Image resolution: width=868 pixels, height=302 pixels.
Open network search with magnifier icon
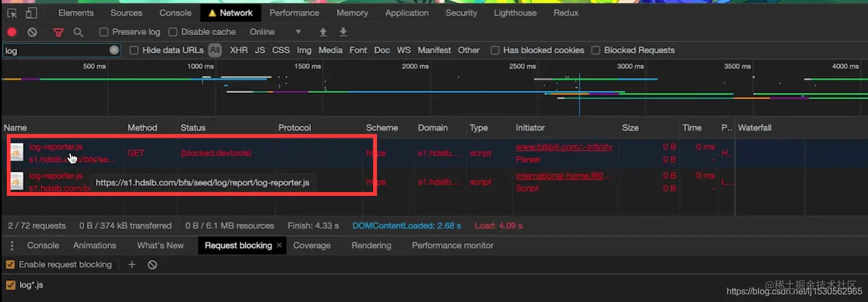click(78, 32)
